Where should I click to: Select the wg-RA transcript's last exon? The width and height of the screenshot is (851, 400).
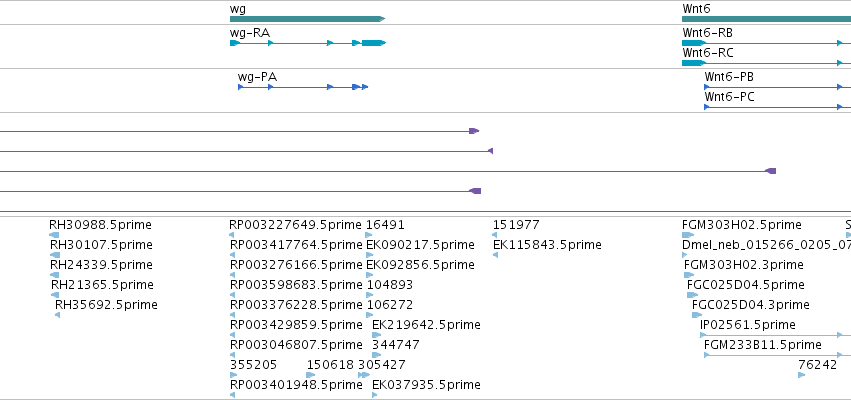click(373, 43)
